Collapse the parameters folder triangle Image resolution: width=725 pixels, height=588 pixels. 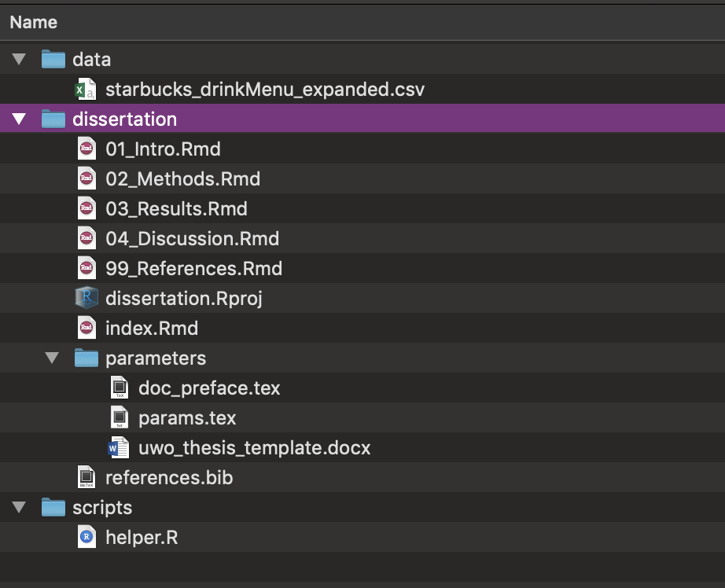tap(52, 358)
